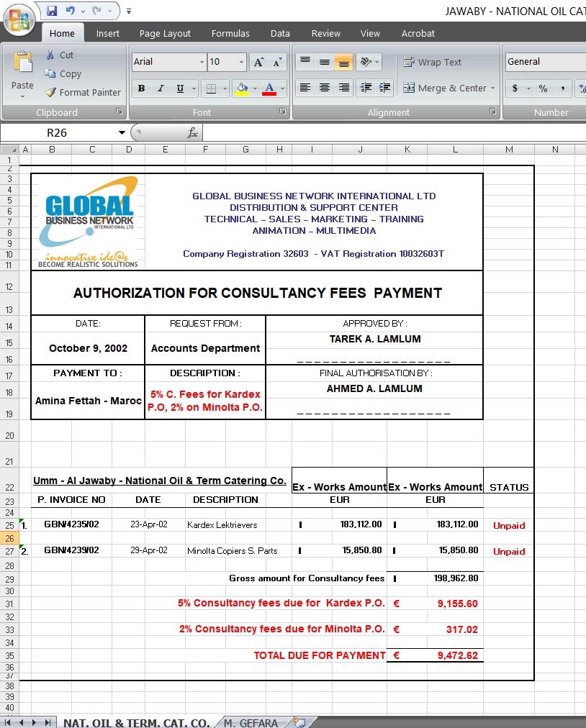Click the Save icon in quick access toolbar

click(52, 11)
